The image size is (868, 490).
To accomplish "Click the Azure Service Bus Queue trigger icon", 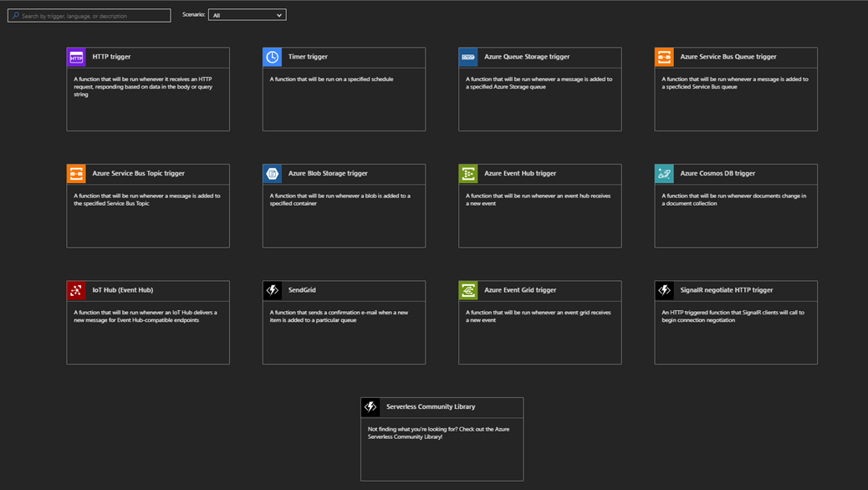I will click(664, 57).
